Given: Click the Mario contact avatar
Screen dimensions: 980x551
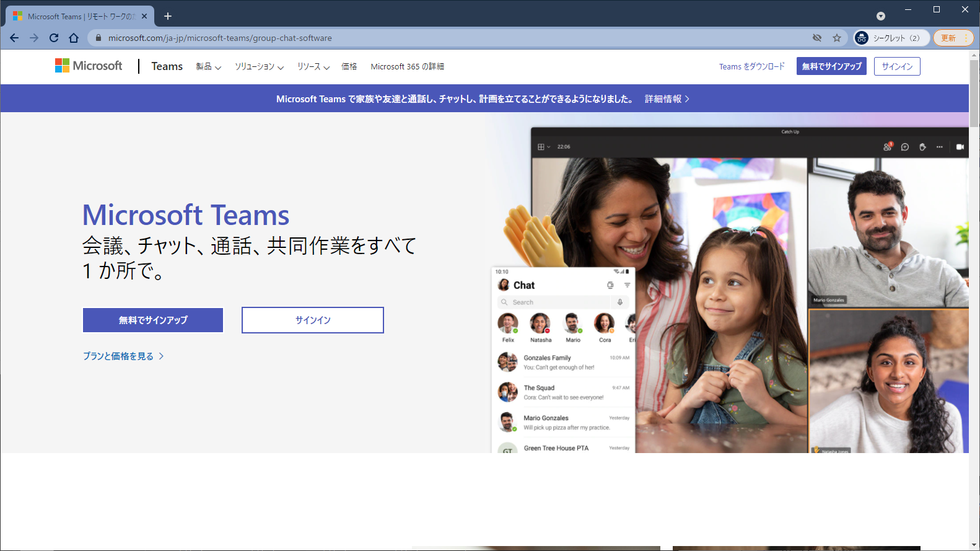Looking at the screenshot, I should coord(572,323).
